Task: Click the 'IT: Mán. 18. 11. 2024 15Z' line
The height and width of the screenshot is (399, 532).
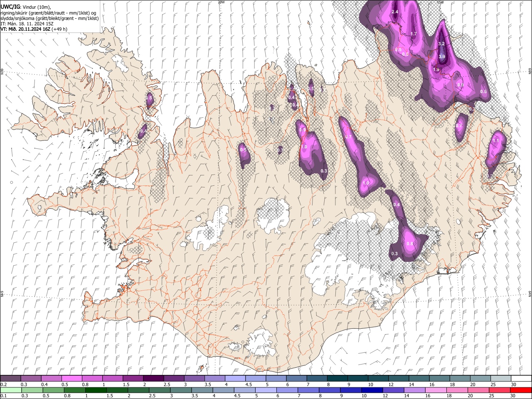Action: pyautogui.click(x=27, y=24)
